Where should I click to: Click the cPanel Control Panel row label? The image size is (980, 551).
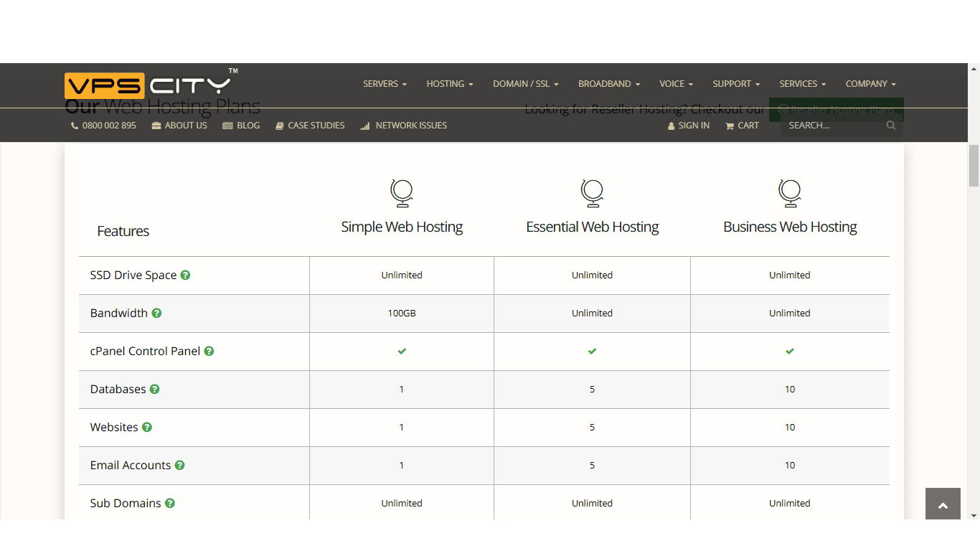[x=145, y=351]
